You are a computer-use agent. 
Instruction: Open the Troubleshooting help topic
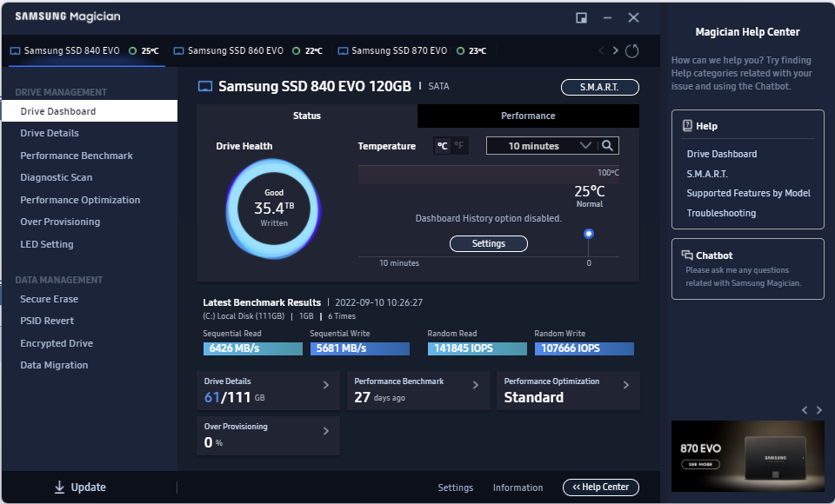tap(721, 213)
